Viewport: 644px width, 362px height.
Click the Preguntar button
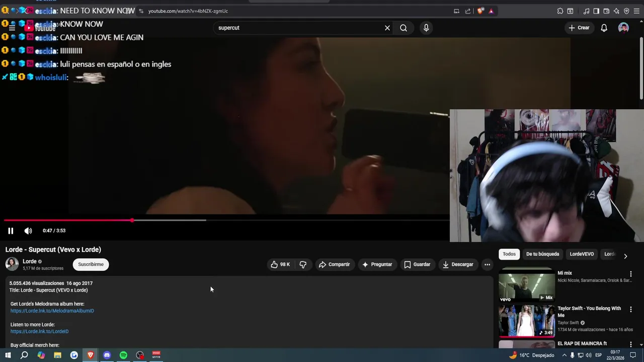point(377,264)
